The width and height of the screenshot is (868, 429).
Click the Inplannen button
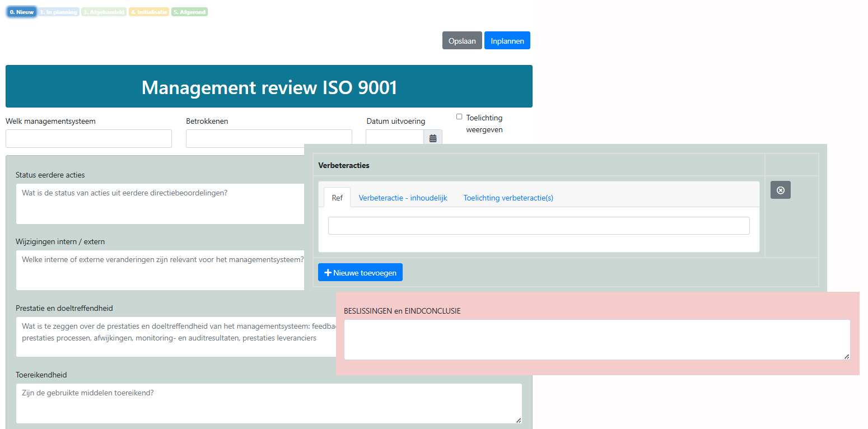(507, 41)
